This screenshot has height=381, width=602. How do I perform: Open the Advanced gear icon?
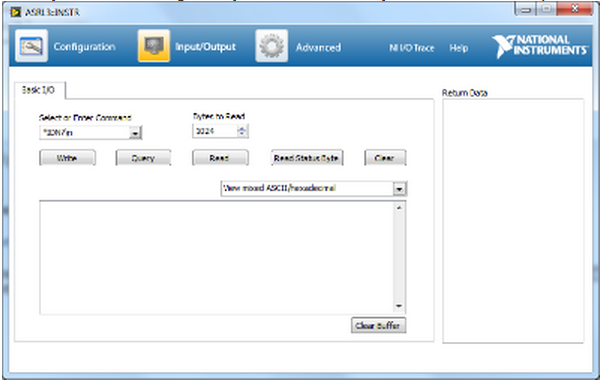[x=271, y=46]
